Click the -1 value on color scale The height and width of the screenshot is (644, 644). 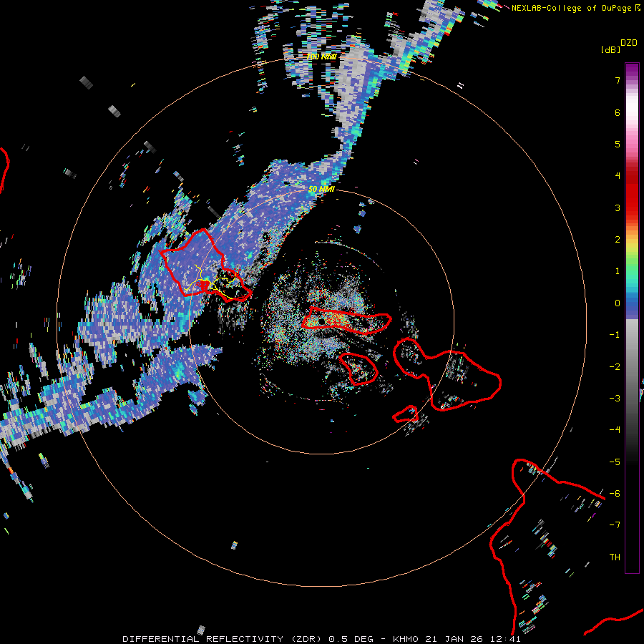click(x=615, y=335)
